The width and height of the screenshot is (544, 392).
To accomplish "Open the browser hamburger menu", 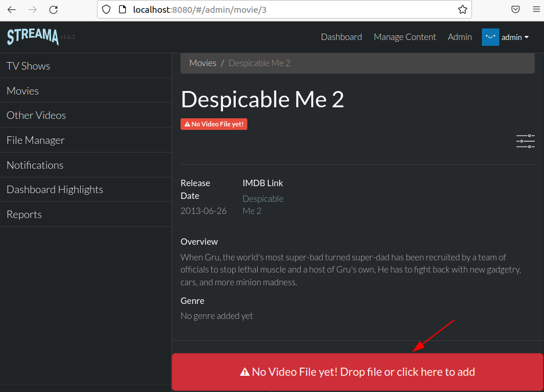I will tap(536, 10).
